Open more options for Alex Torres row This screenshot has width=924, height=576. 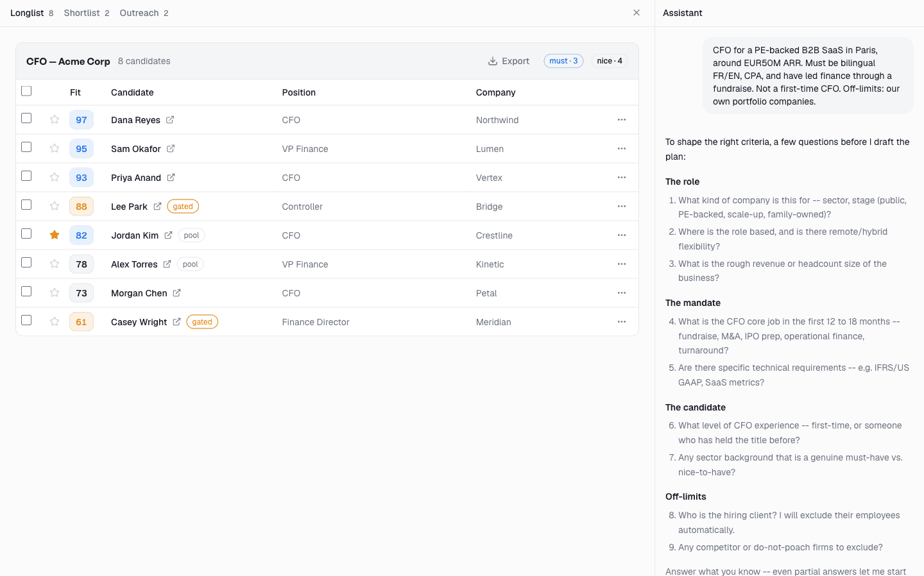(x=622, y=264)
